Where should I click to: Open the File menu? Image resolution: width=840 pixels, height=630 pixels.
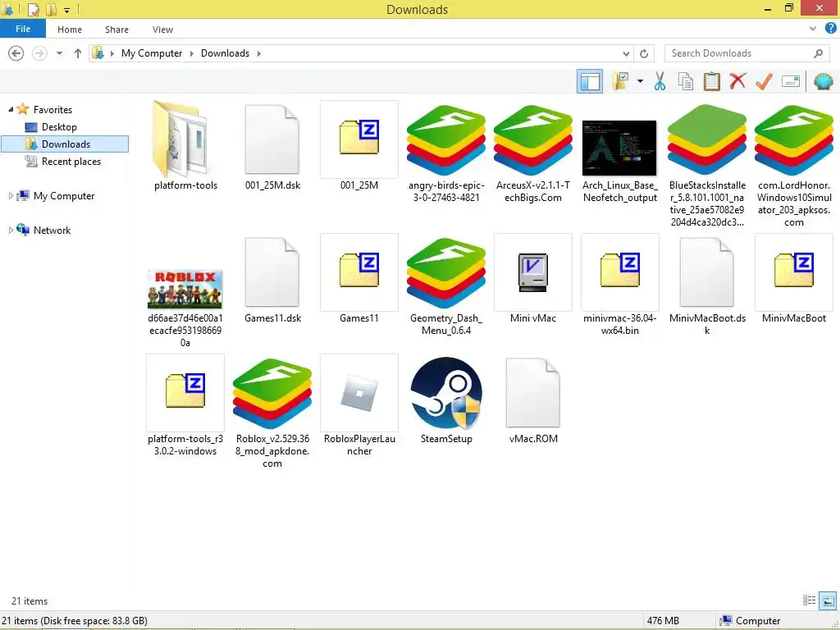coord(23,29)
